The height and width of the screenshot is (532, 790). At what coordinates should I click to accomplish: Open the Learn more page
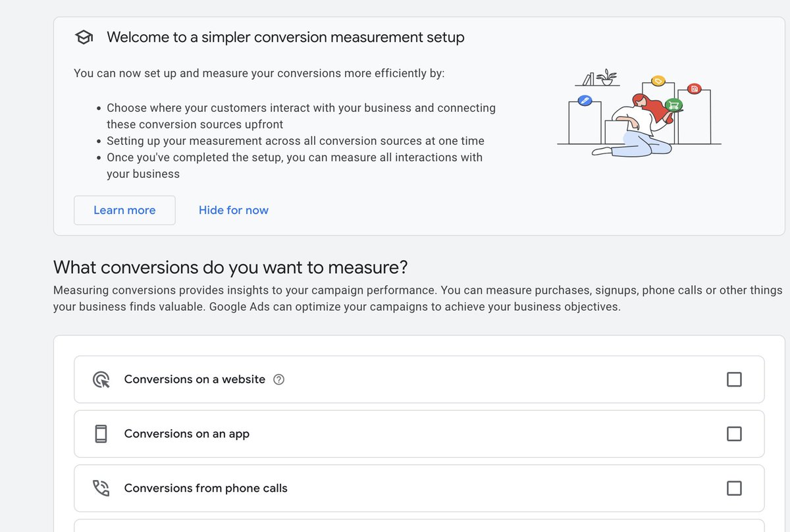click(x=124, y=210)
